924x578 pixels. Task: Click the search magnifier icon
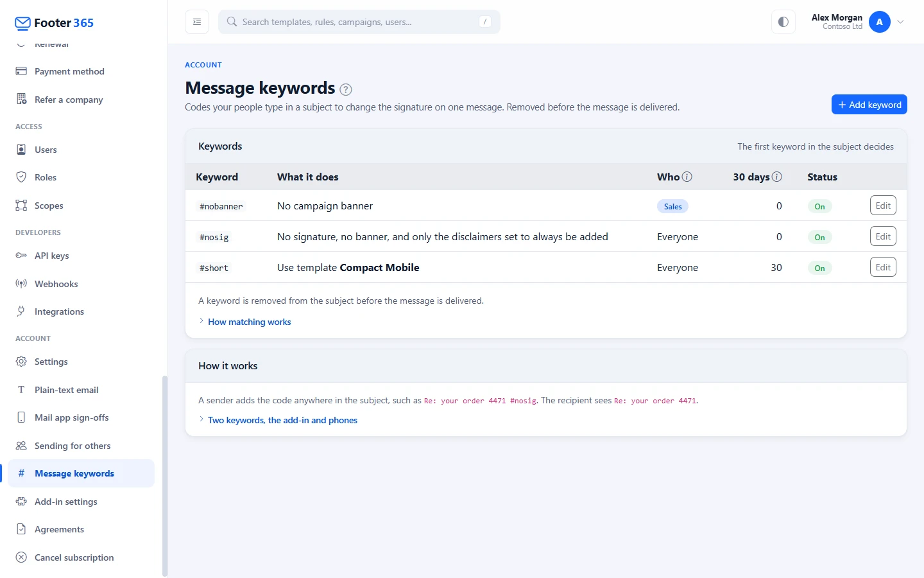[x=232, y=22]
